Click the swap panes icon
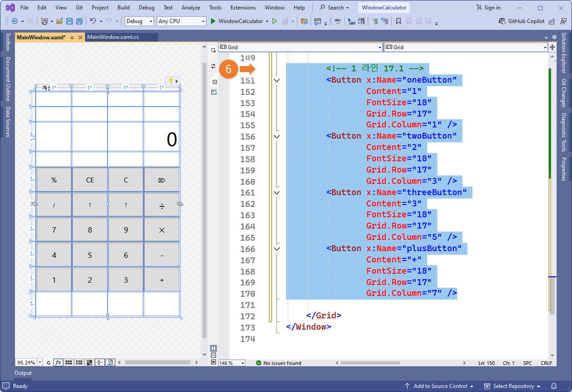 213,66
